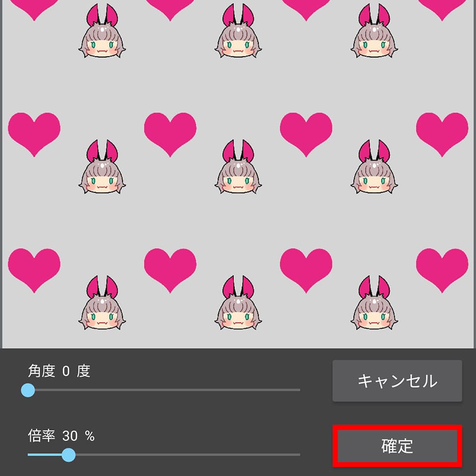Click the second pink heart in middle row
The height and width of the screenshot is (476, 476).
pyautogui.click(x=170, y=134)
